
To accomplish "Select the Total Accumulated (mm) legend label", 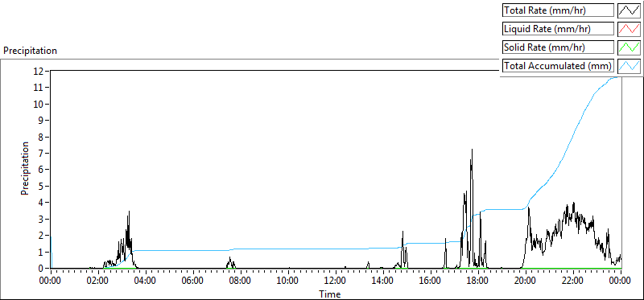I will pyautogui.click(x=558, y=65).
